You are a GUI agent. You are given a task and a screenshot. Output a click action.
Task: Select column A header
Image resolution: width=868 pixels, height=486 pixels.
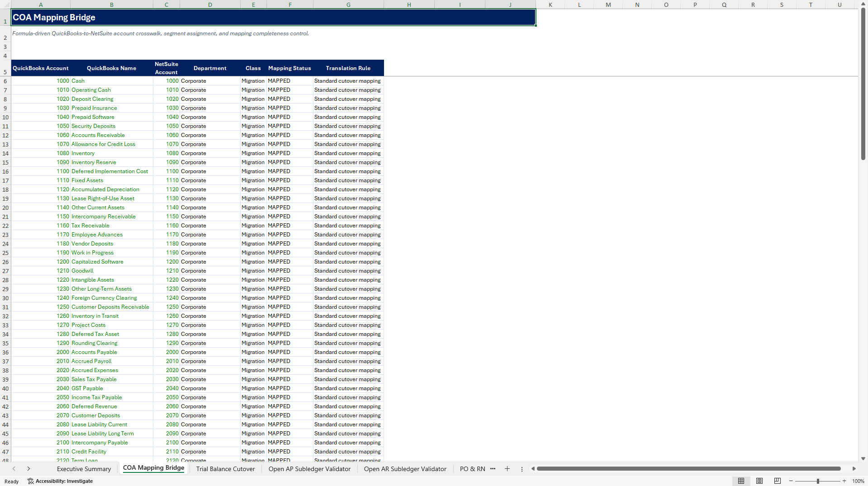click(x=41, y=5)
